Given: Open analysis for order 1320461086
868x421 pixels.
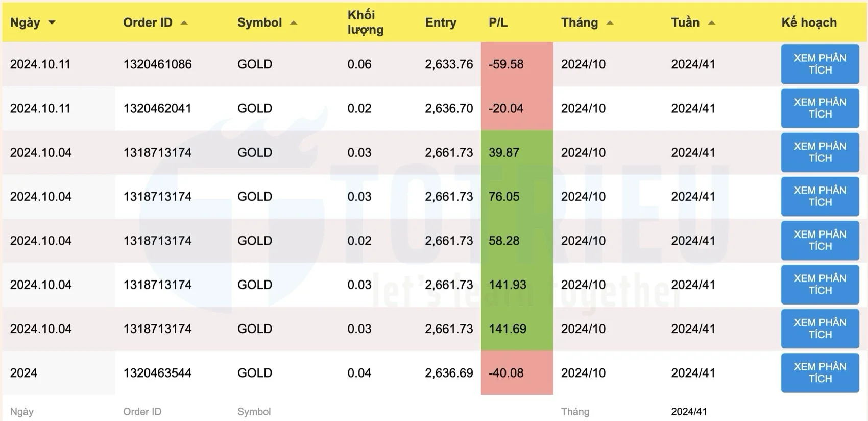Looking at the screenshot, I should (x=819, y=64).
